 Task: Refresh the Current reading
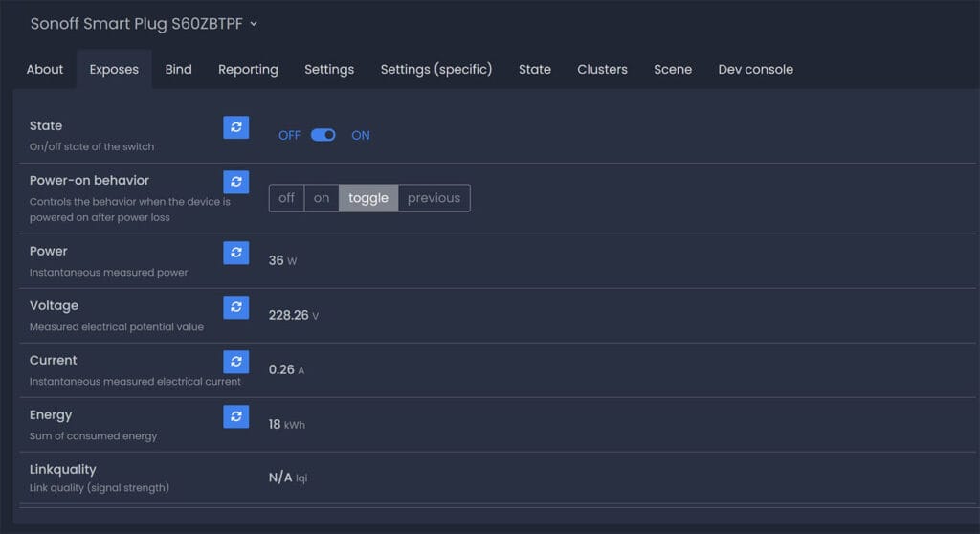[x=236, y=362]
